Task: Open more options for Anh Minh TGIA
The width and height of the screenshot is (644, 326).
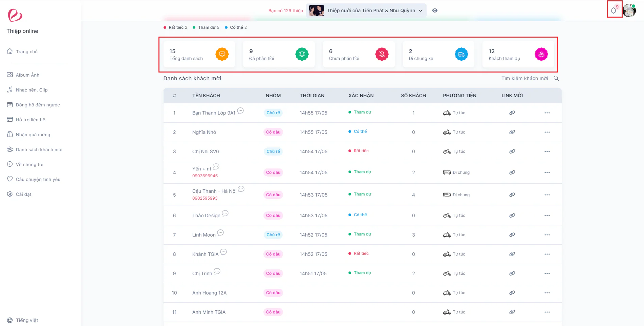Action: 547,312
